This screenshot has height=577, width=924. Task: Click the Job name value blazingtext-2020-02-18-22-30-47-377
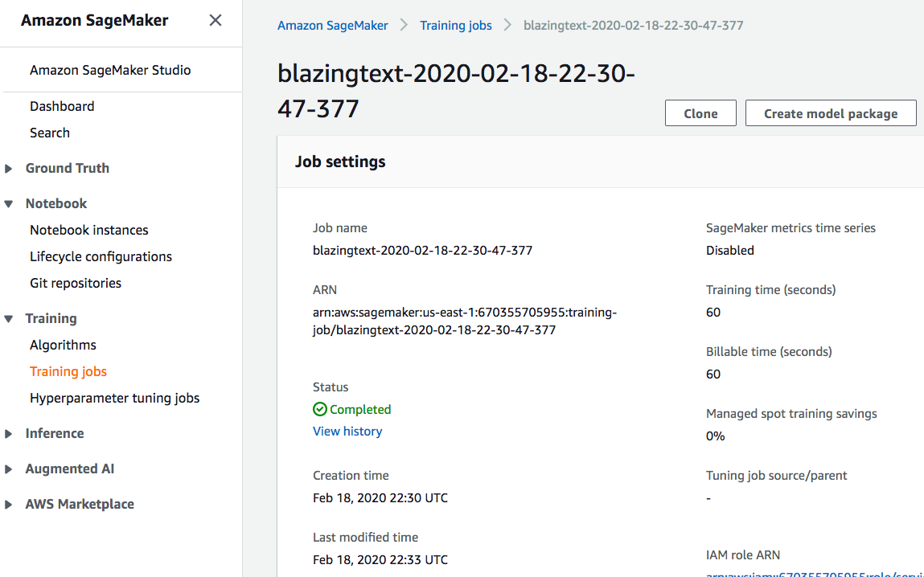(422, 250)
